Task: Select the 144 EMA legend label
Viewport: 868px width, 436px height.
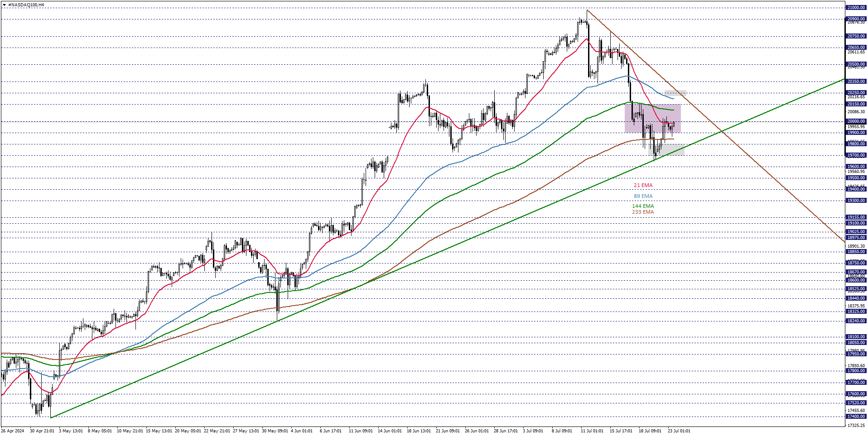Action: coord(643,206)
